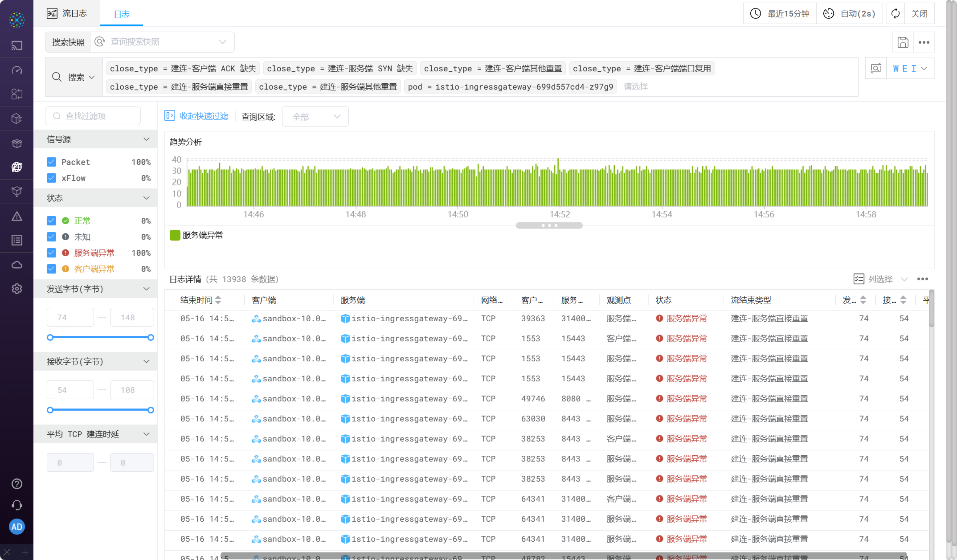Uncheck the Packet signal source checkbox
The image size is (957, 560).
point(51,162)
